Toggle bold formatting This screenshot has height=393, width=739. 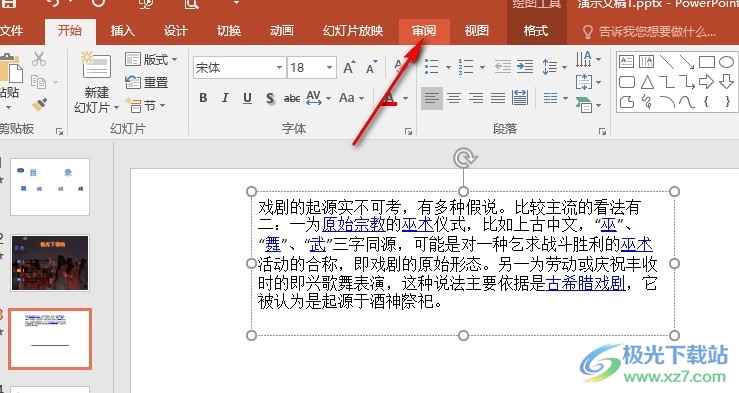203,98
